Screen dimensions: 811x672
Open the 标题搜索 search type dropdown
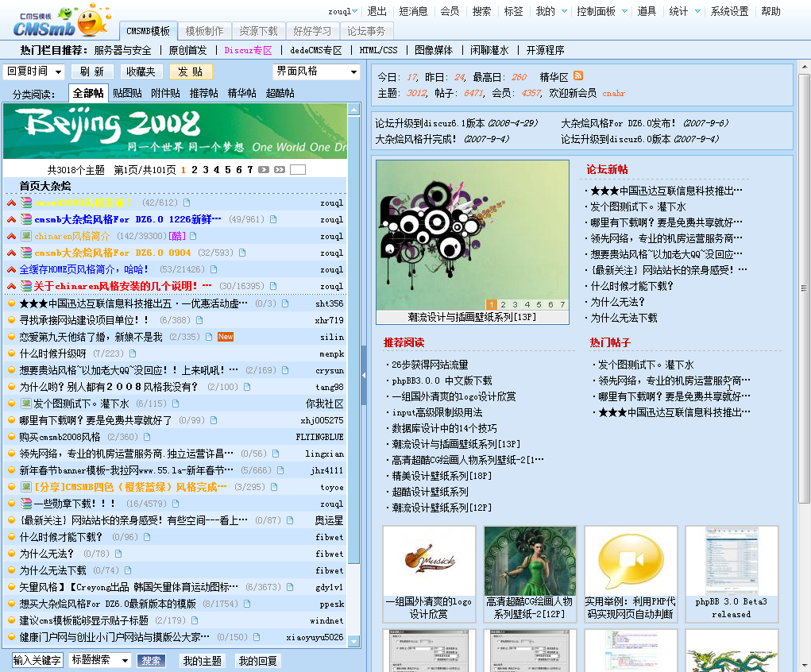click(x=100, y=660)
